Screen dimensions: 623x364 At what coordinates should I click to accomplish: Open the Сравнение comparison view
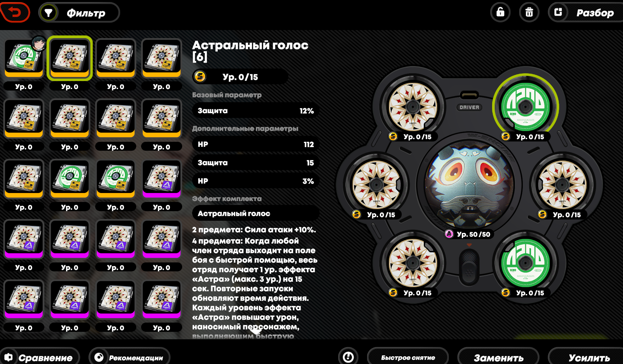40,357
